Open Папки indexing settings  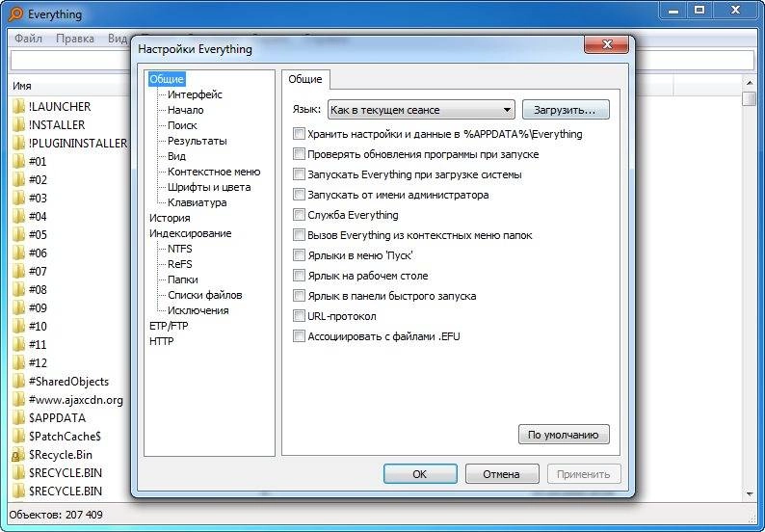[182, 279]
